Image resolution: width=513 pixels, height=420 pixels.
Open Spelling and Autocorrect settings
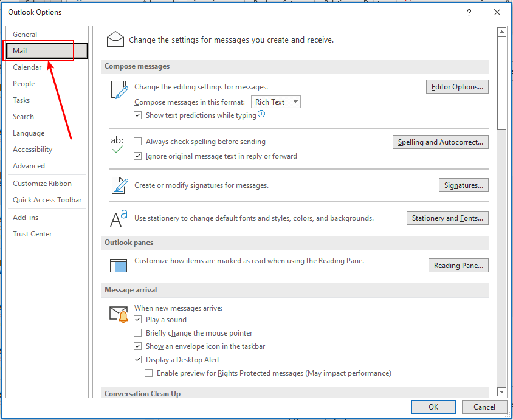(441, 142)
